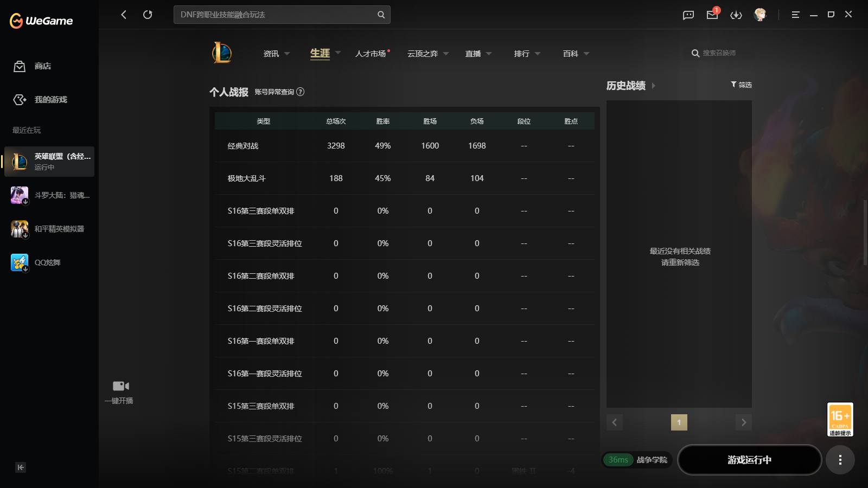Select 斗罗大陆 game in recent list
The image size is (868, 488).
click(50, 195)
